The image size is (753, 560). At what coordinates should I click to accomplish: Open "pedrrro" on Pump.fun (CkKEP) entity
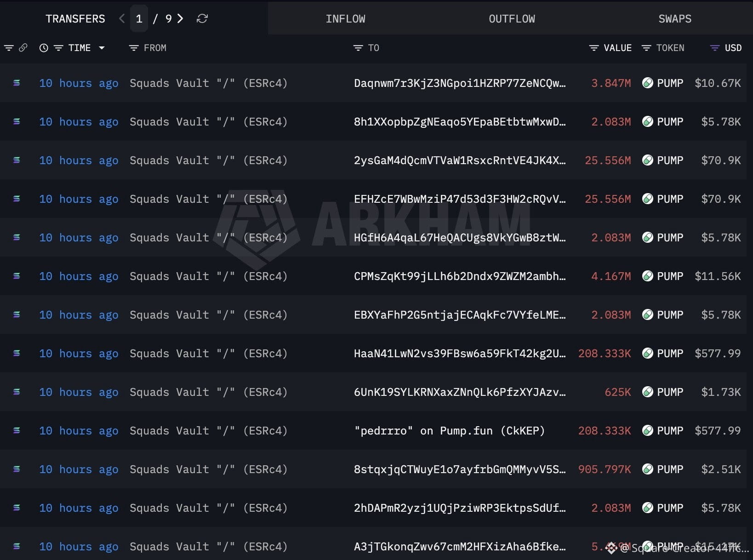[x=450, y=431]
